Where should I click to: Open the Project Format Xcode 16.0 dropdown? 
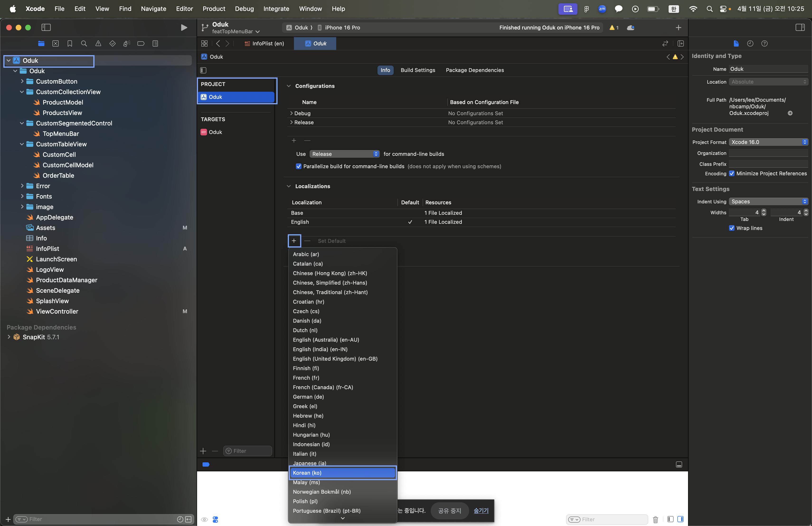tap(768, 142)
